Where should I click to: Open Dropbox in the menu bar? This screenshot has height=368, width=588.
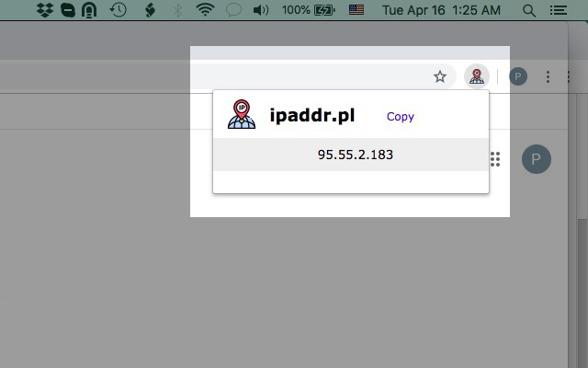tap(45, 10)
